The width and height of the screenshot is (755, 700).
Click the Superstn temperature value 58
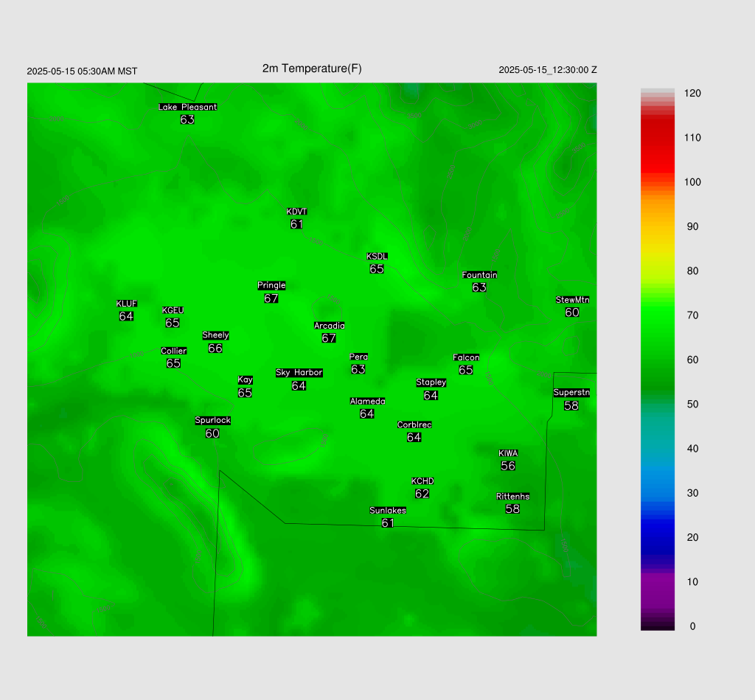(x=571, y=405)
